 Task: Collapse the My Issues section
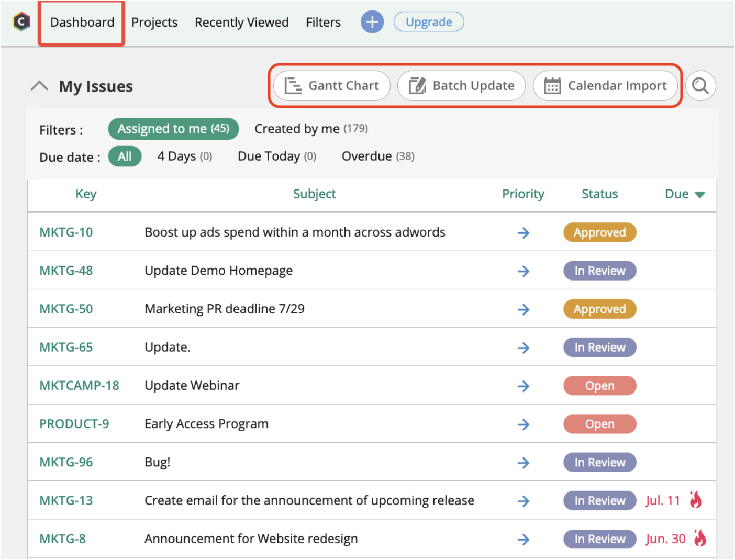pos(39,85)
